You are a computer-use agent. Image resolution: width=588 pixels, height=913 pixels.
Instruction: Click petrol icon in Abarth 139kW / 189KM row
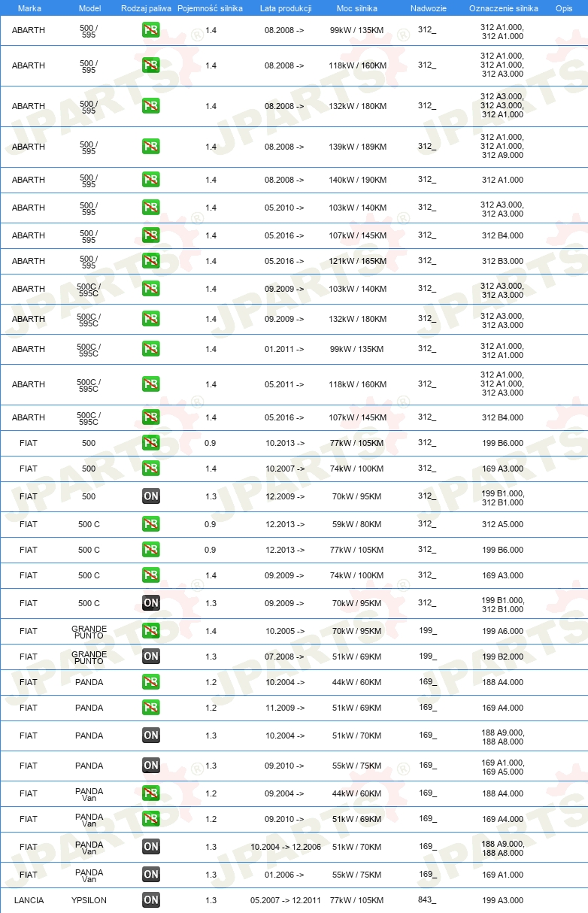coord(151,147)
